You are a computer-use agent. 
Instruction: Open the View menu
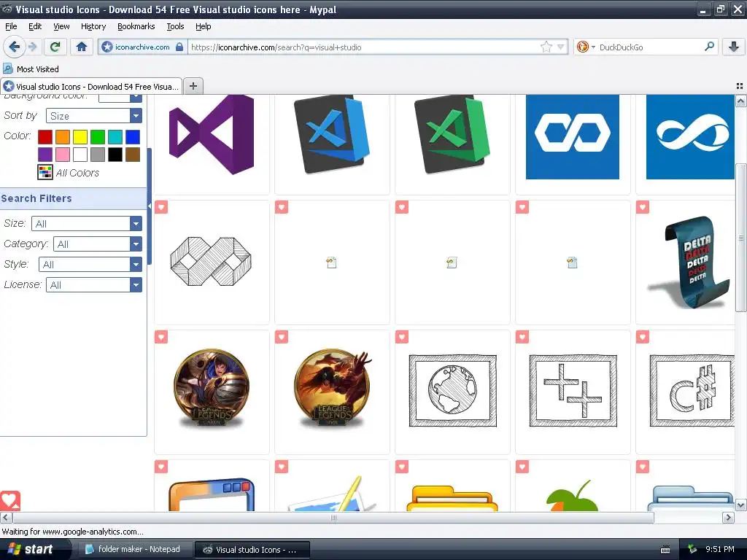(x=61, y=26)
